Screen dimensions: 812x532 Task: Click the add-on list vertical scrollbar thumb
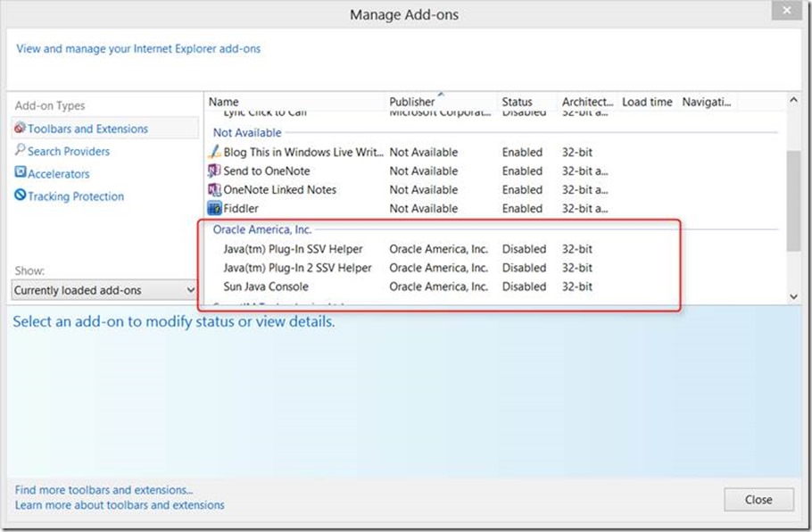coord(793,201)
